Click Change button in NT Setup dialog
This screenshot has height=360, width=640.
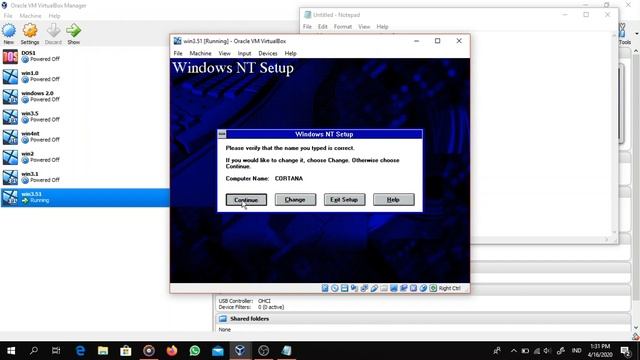295,200
